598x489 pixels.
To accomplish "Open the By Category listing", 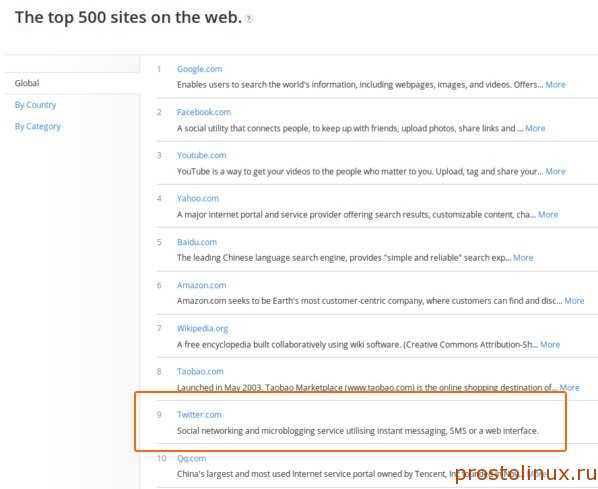I will pos(37,126).
